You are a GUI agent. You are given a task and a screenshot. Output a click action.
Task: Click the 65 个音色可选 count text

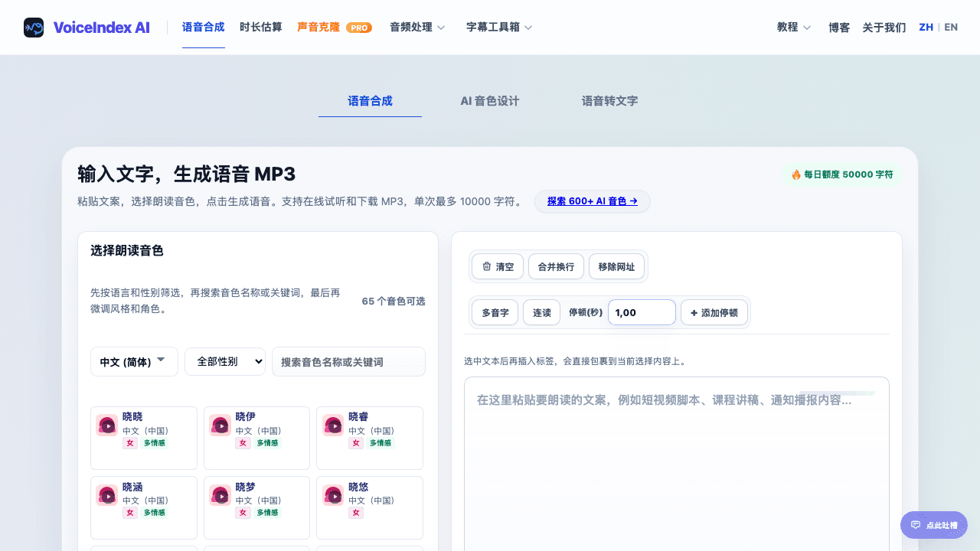pyautogui.click(x=394, y=302)
